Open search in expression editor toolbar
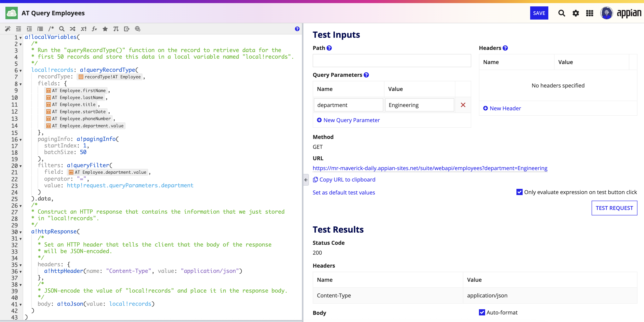 [x=62, y=29]
